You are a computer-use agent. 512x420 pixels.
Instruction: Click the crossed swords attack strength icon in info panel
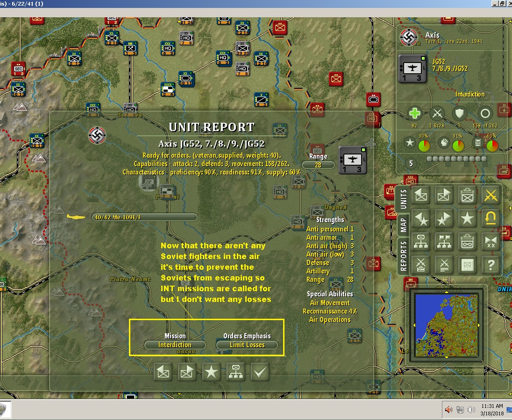[x=437, y=113]
